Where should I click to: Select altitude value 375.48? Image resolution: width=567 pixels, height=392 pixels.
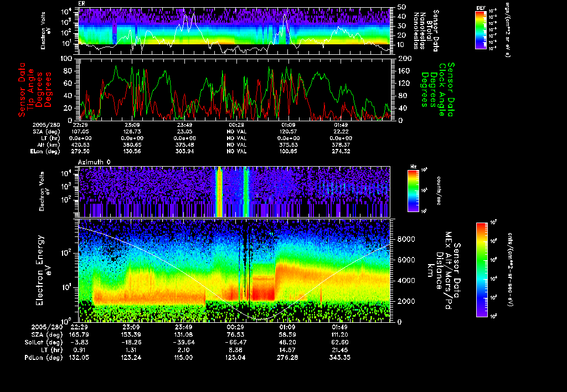click(x=184, y=145)
